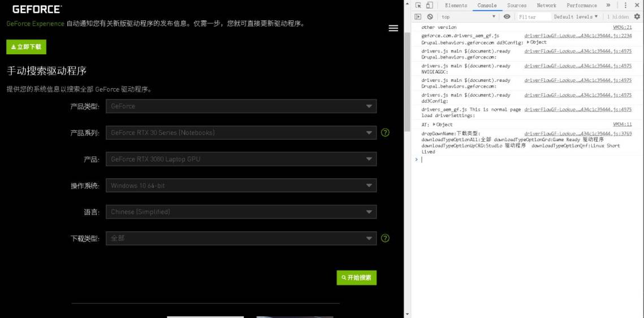Open 操作系统 Windows 10 64-bit dropdown
Viewport: 644px width, 318px height.
[x=241, y=185]
